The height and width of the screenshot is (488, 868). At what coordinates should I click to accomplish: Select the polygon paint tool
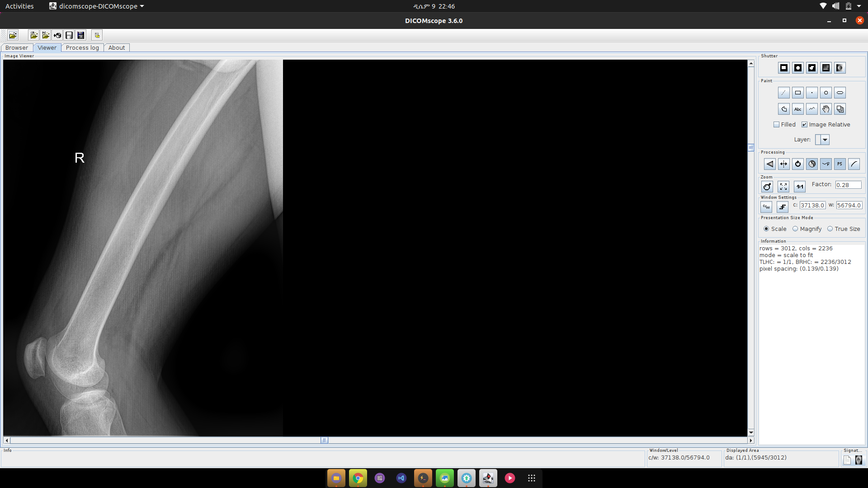click(x=784, y=109)
